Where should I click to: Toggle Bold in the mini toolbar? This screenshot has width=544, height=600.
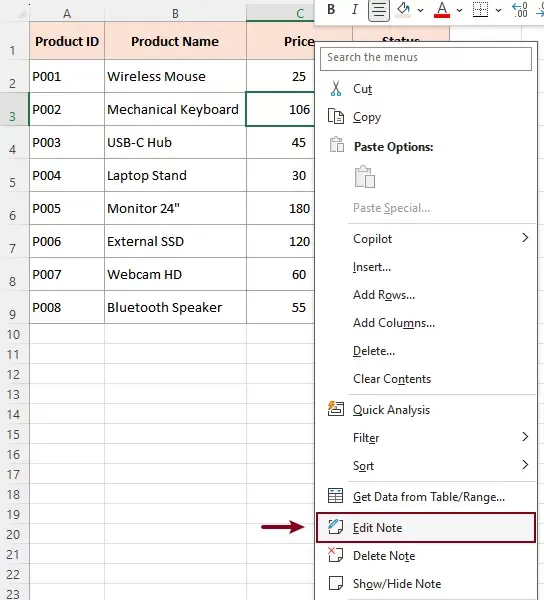coord(331,10)
